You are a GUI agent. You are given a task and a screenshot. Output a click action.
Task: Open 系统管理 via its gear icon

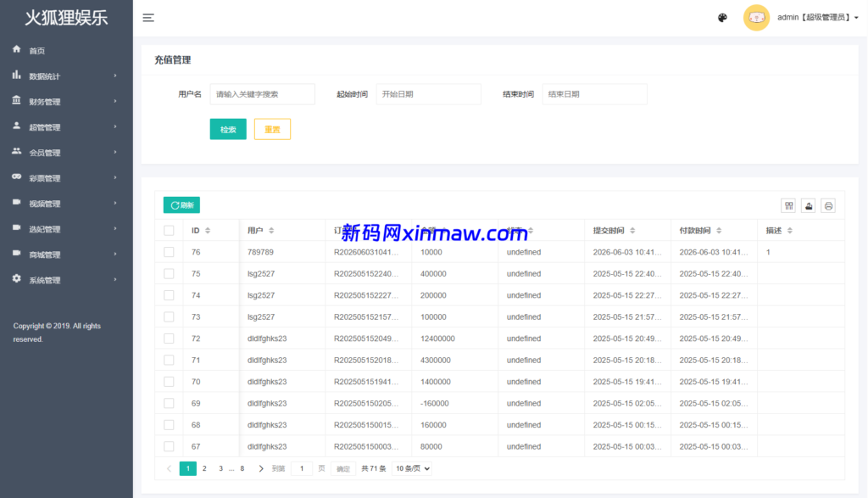[17, 278]
